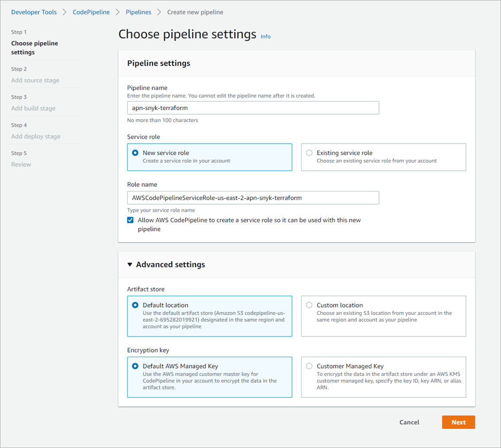Viewport: 501px width, 448px height.
Task: Open Step 2 Add source stage
Action: (35, 80)
